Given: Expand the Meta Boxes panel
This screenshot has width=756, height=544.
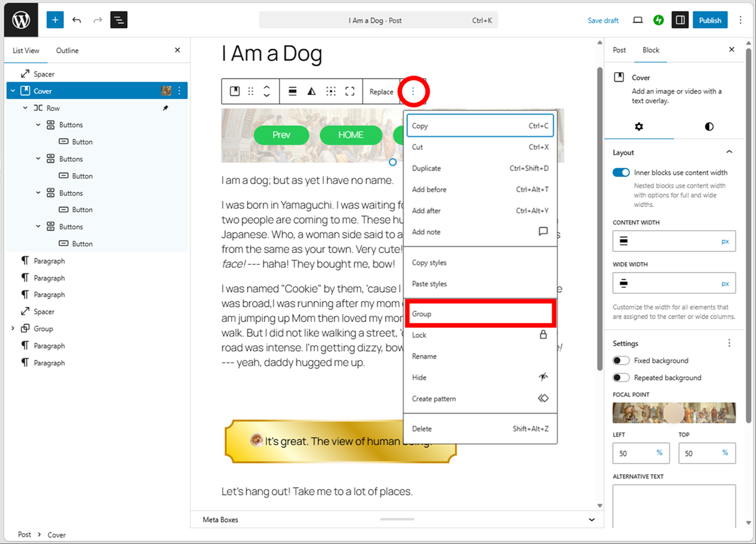Looking at the screenshot, I should (591, 520).
